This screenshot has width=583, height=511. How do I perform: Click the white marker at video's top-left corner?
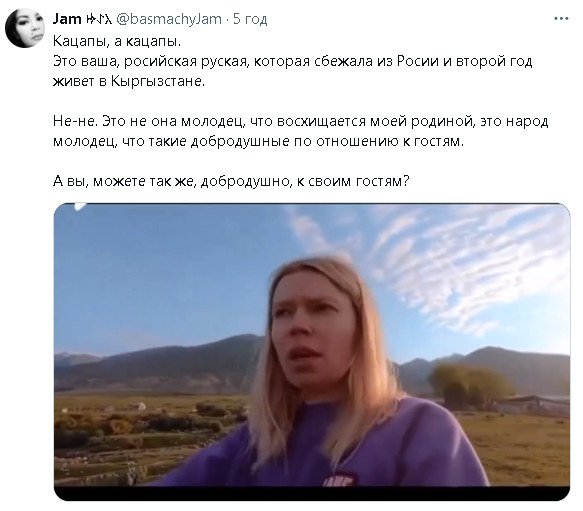coord(80,206)
